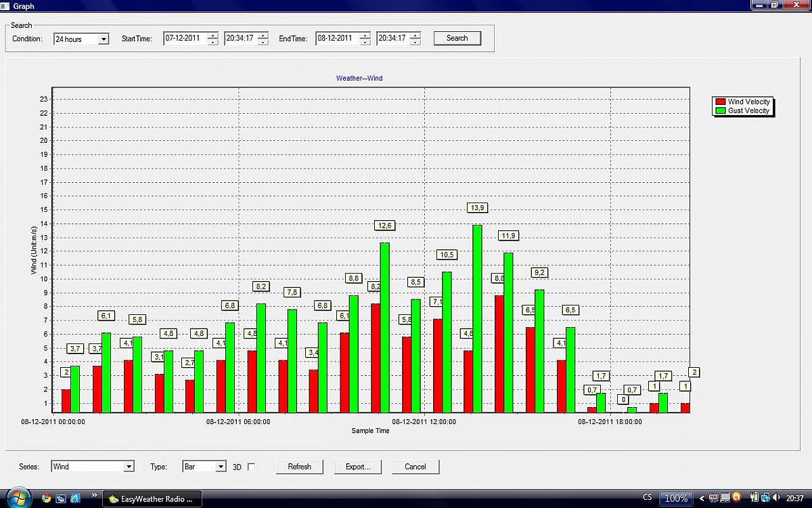Click the Windows Start orb
The height and width of the screenshot is (508, 812).
pyautogui.click(x=18, y=498)
